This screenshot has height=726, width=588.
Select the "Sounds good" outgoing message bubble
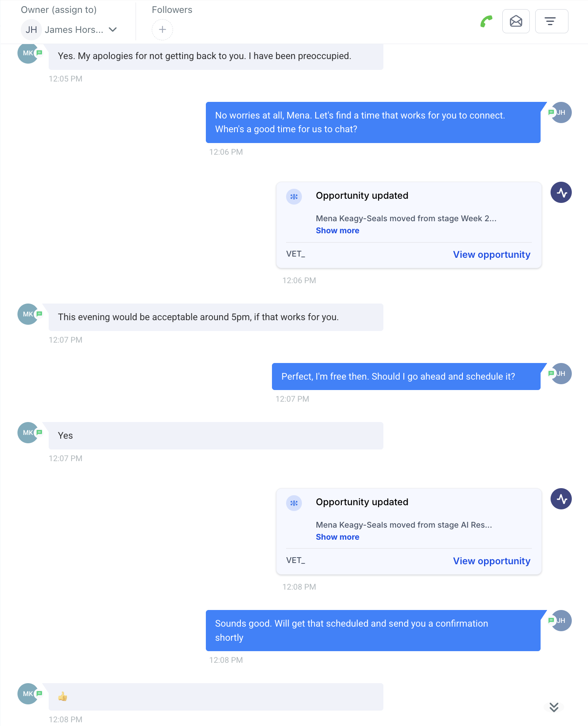click(x=373, y=630)
